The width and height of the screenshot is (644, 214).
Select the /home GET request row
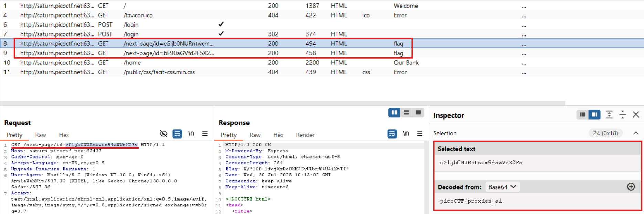click(x=132, y=63)
